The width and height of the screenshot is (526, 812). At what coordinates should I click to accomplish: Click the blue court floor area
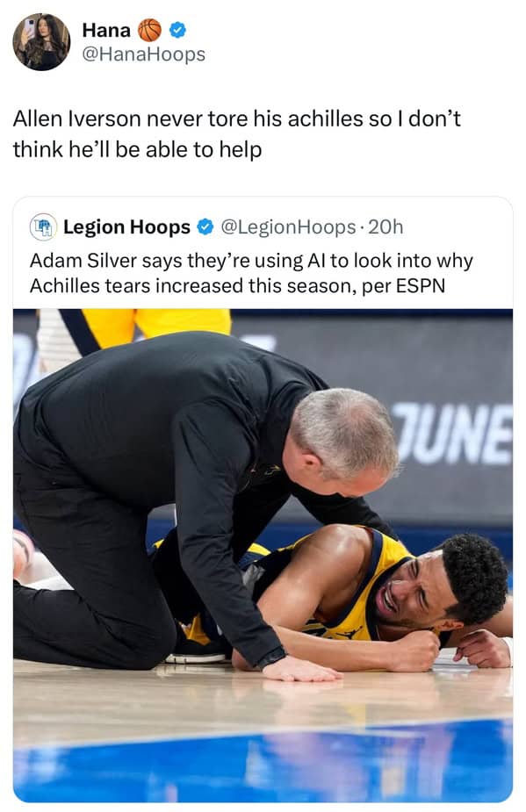pos(263,764)
